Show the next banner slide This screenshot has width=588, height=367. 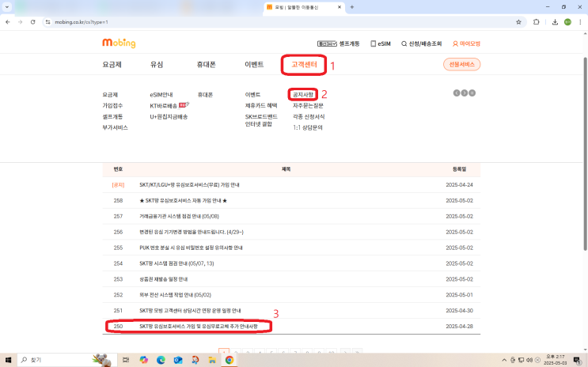tap(465, 93)
